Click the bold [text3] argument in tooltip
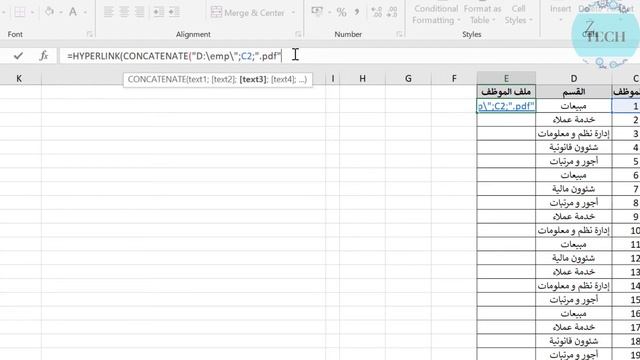This screenshot has width=640, height=360. click(253, 79)
